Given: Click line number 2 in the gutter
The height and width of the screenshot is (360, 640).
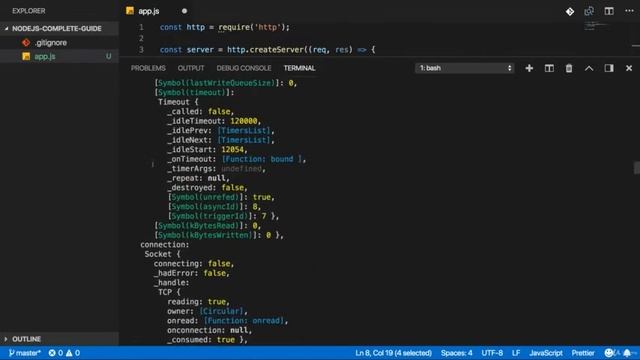Looking at the screenshot, I should pos(141,38).
